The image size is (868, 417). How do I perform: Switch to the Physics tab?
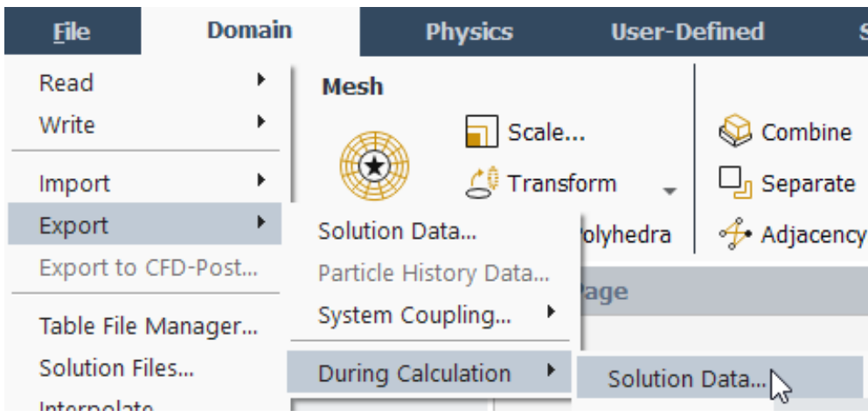pyautogui.click(x=469, y=31)
